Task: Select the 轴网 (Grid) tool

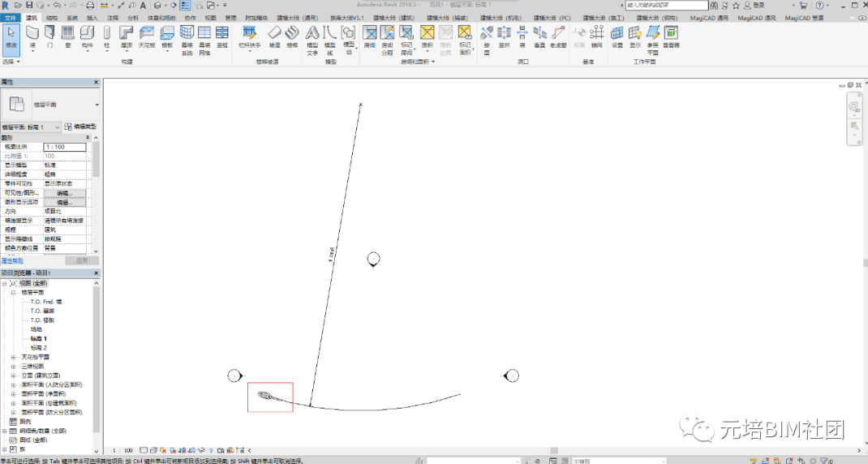Action: pyautogui.click(x=597, y=37)
